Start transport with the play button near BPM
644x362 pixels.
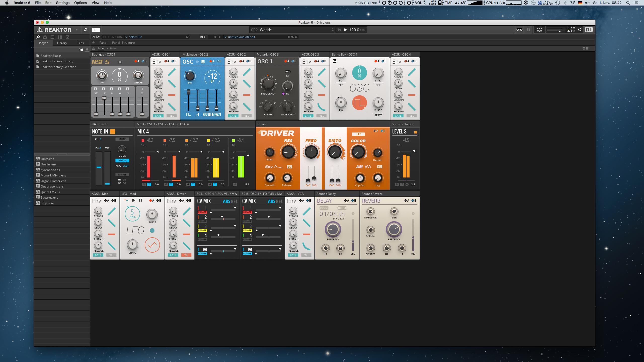click(346, 30)
